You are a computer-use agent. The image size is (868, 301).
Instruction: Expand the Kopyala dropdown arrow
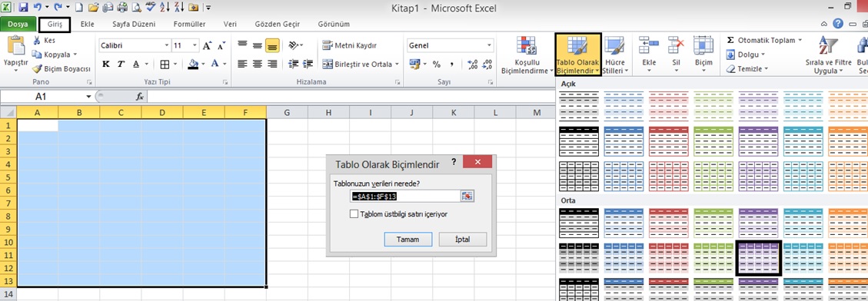click(75, 55)
